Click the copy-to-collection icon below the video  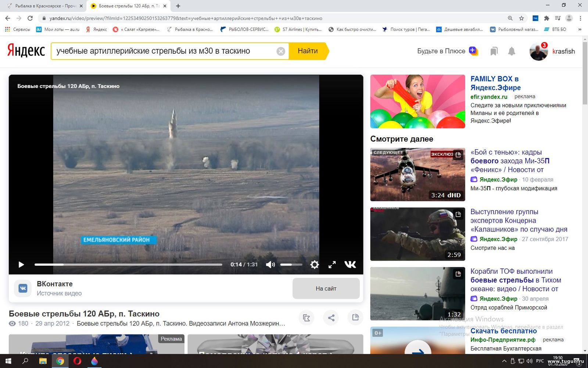coord(306,318)
